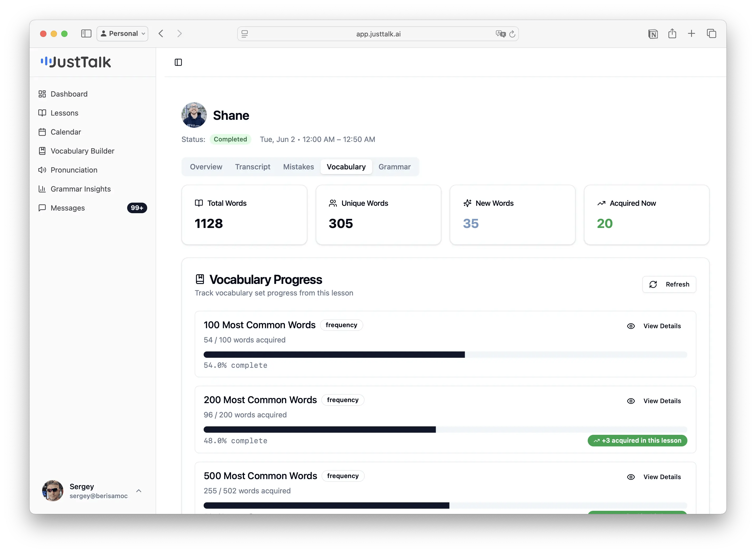
Task: Click the people icon beside Unique Words
Action: 333,203
